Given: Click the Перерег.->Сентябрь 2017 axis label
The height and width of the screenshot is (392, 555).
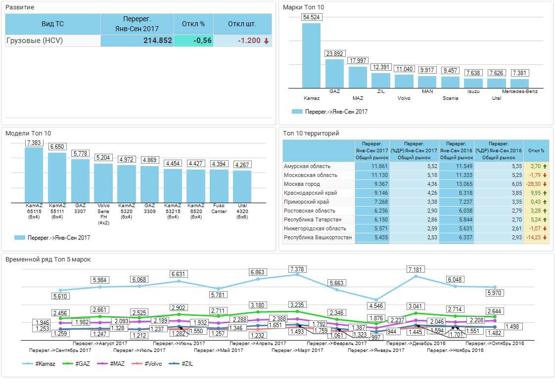Looking at the screenshot, I should click(60, 350).
